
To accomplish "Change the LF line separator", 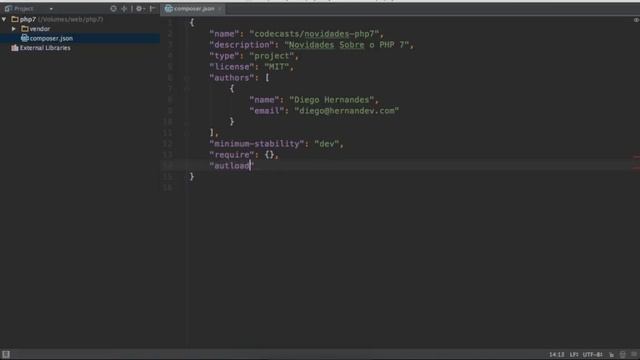I will [x=574, y=354].
